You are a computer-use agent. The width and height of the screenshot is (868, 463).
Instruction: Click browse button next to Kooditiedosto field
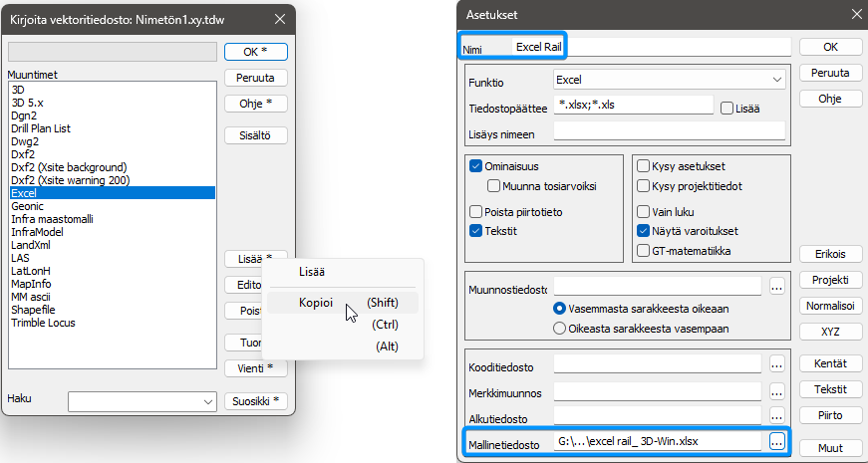777,365
